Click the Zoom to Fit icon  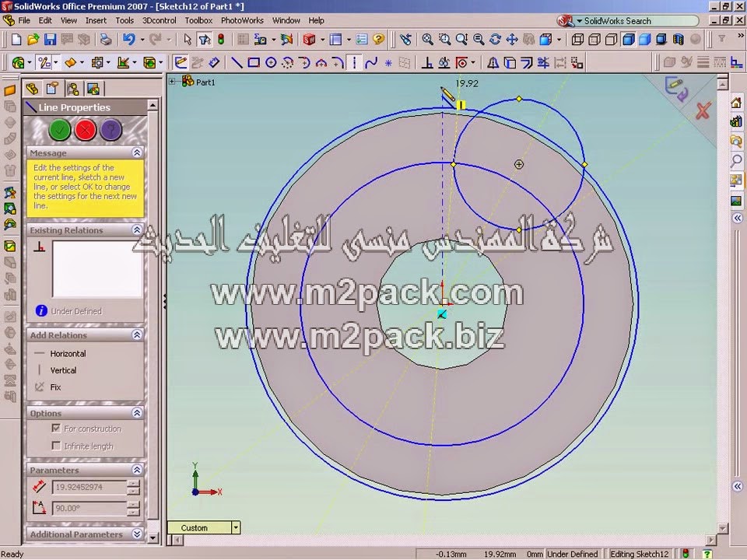click(427, 39)
